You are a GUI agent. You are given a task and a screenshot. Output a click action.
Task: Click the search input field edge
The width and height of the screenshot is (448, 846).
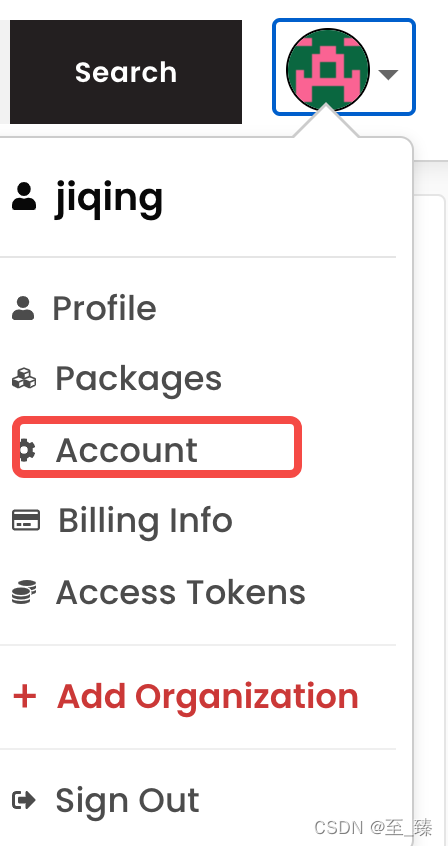[x=4, y=72]
